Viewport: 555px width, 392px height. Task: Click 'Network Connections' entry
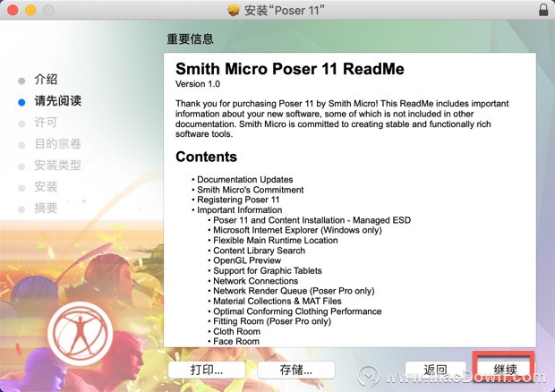[255, 281]
